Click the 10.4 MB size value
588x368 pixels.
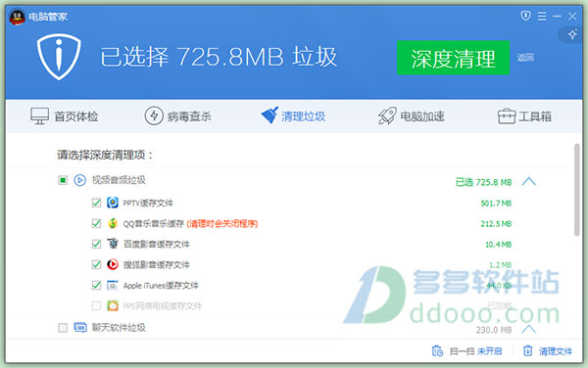click(498, 245)
